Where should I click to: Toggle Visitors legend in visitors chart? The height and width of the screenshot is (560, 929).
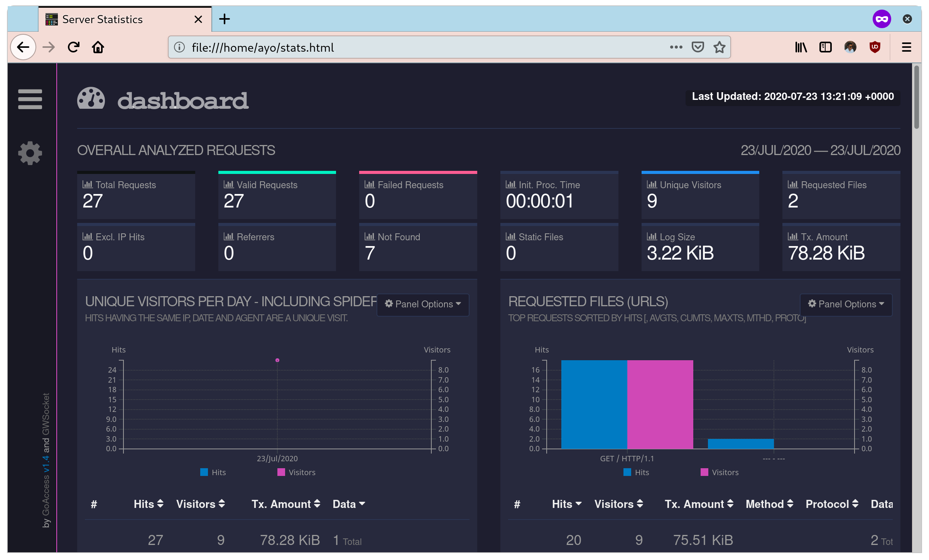click(x=296, y=472)
